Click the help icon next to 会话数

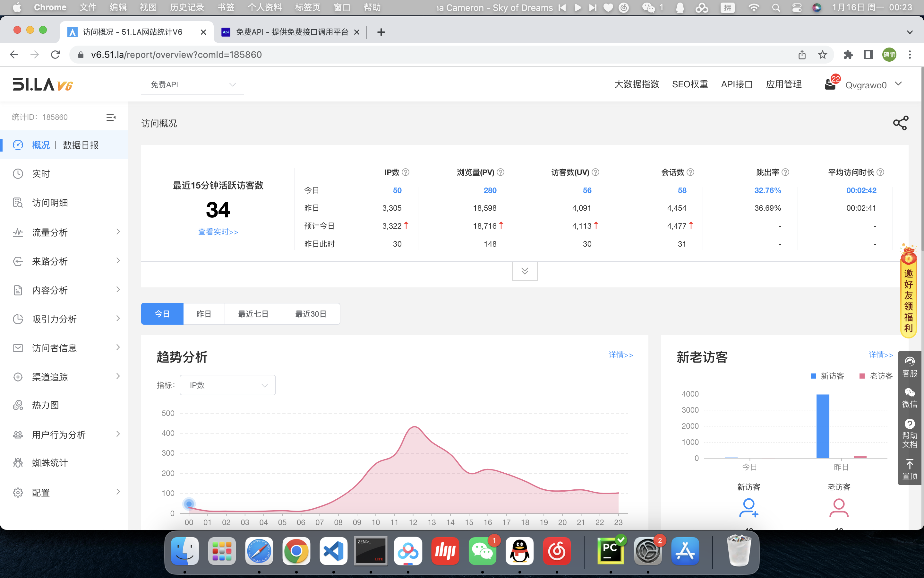pos(690,172)
